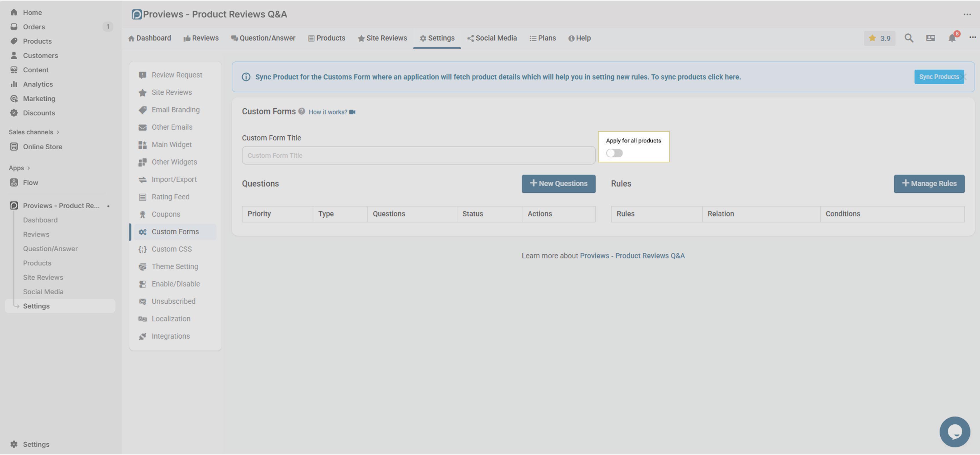980x455 pixels.
Task: Click the Manage Rules button
Action: (x=929, y=184)
